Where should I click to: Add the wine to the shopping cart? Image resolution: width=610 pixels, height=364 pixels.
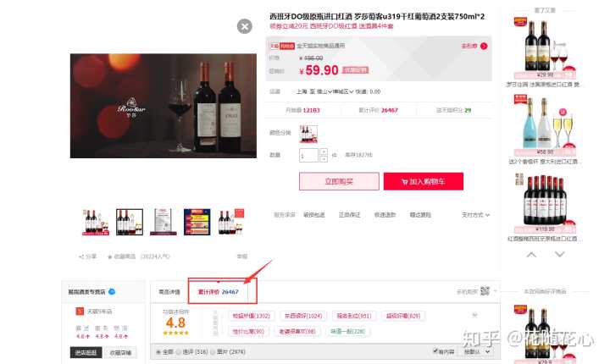coord(424,182)
